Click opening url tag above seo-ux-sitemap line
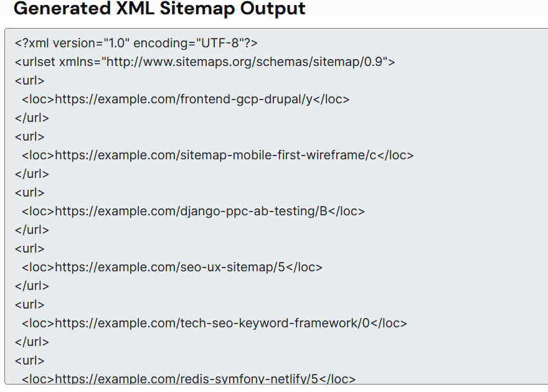548x392 pixels. (30, 248)
